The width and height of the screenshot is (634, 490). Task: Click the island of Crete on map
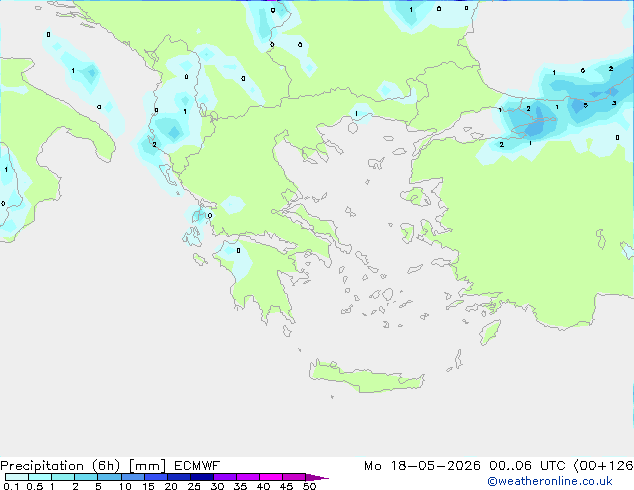tap(366, 377)
